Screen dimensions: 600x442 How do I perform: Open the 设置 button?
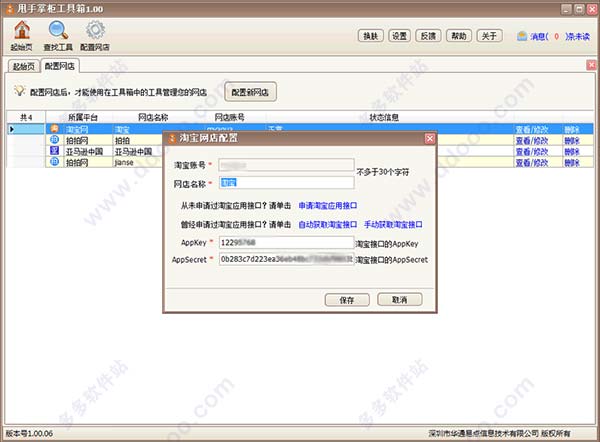[x=399, y=36]
